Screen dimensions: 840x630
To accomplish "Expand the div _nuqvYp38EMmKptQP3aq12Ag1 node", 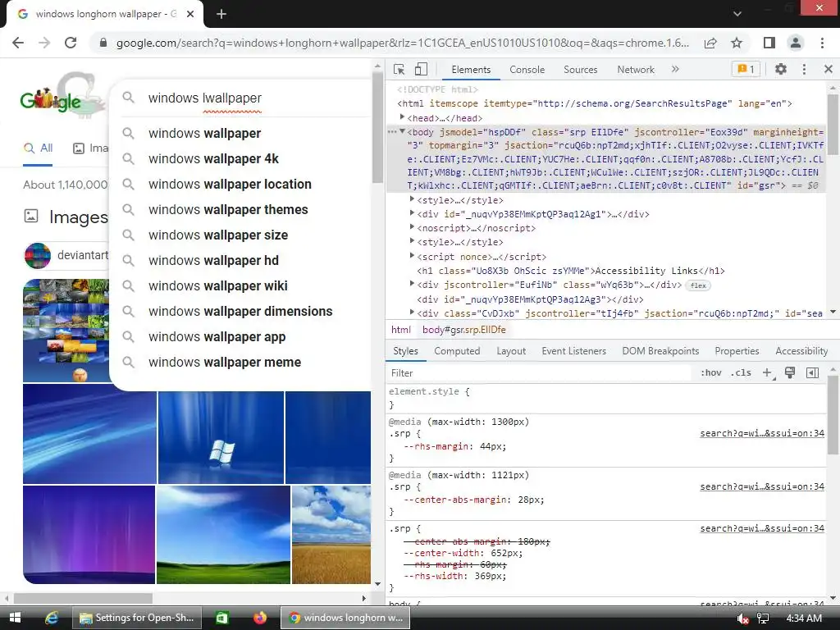I will tap(412, 213).
